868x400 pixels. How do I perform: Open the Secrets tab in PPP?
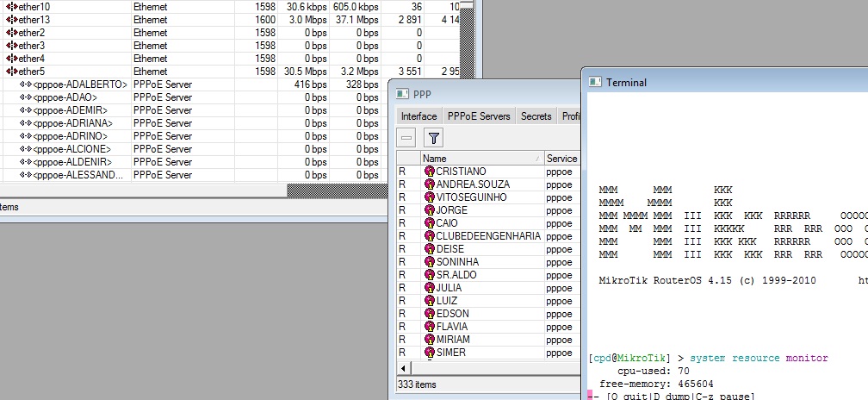[x=536, y=116]
